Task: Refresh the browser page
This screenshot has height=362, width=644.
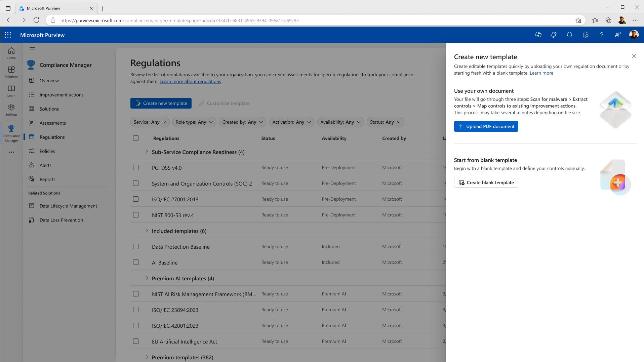Action: (36, 20)
